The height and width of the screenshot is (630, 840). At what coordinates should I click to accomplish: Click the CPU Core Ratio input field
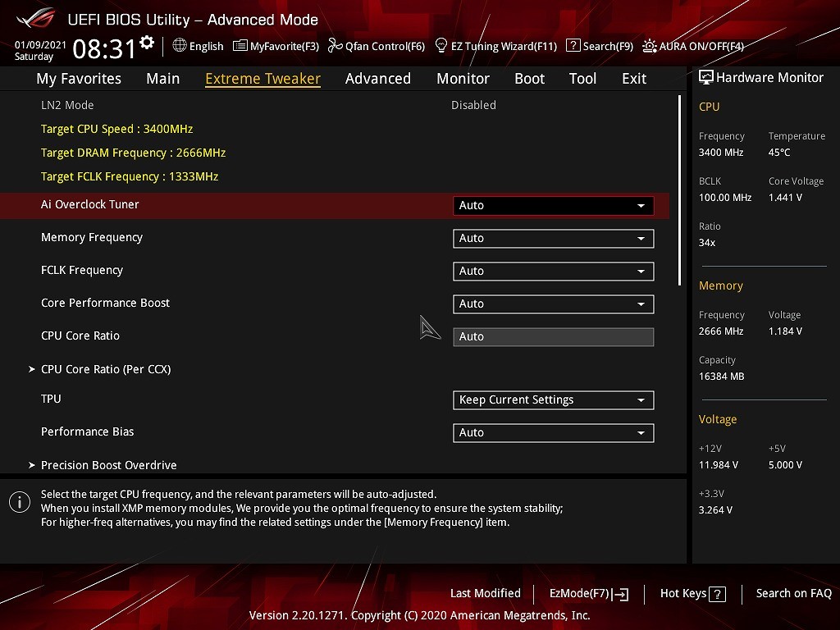tap(553, 337)
